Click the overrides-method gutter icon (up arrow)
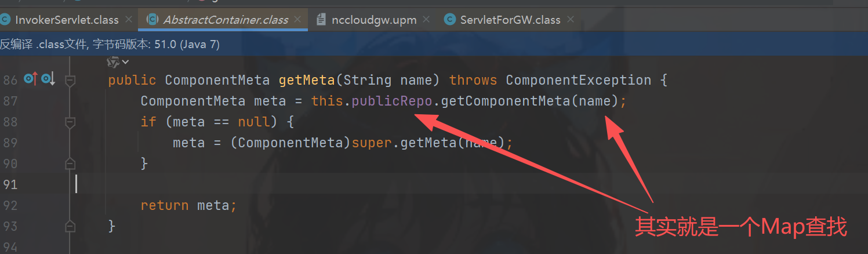 [30, 79]
